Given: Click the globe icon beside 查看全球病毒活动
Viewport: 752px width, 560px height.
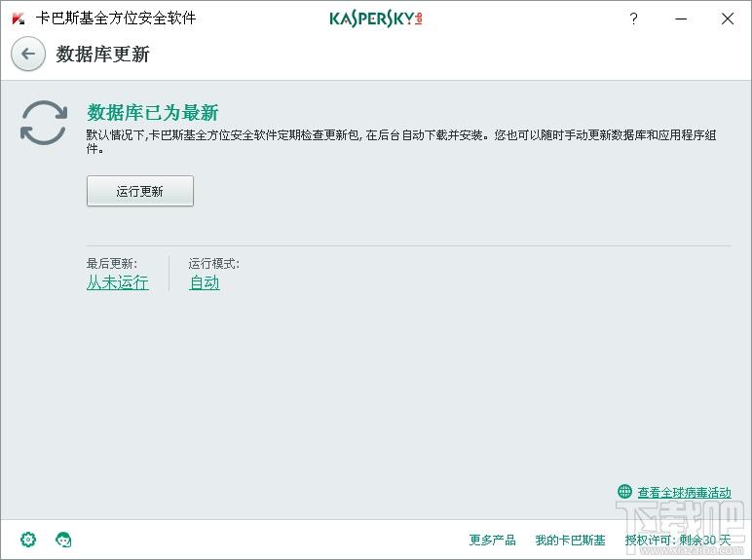Looking at the screenshot, I should tap(624, 491).
